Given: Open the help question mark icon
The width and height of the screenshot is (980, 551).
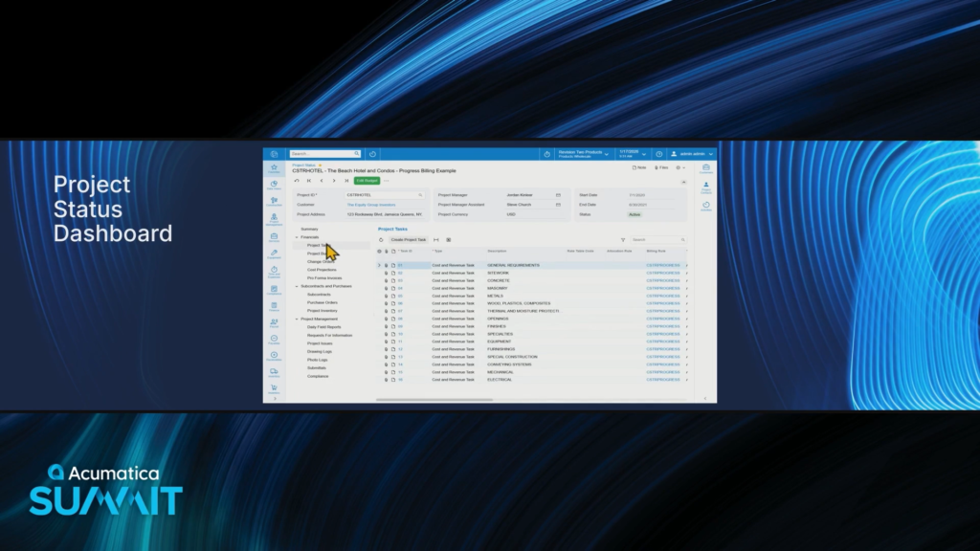Looking at the screenshot, I should click(x=658, y=154).
